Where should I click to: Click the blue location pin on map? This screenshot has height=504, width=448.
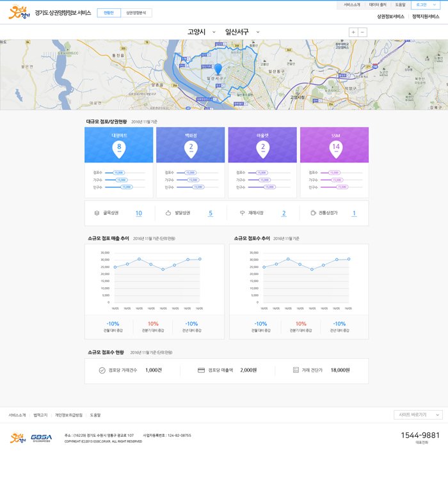218,69
